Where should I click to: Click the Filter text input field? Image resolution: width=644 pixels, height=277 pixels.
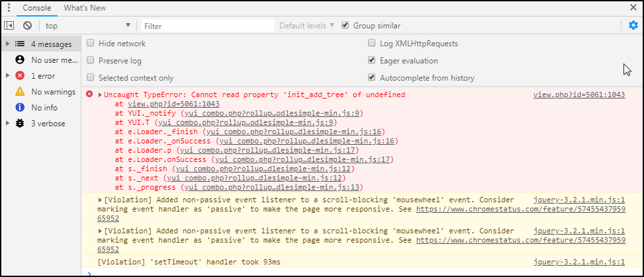[207, 26]
